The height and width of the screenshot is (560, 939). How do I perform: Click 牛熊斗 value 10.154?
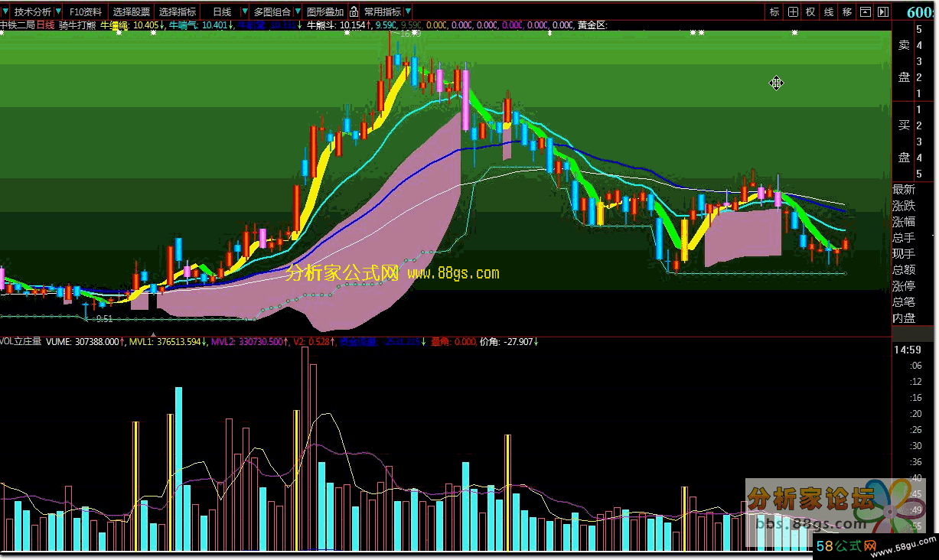353,25
